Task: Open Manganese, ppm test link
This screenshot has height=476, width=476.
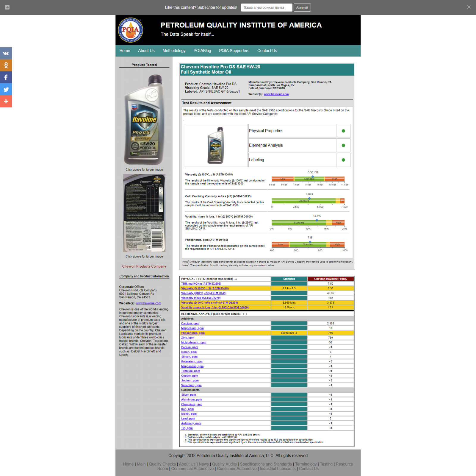Action: pos(192,366)
